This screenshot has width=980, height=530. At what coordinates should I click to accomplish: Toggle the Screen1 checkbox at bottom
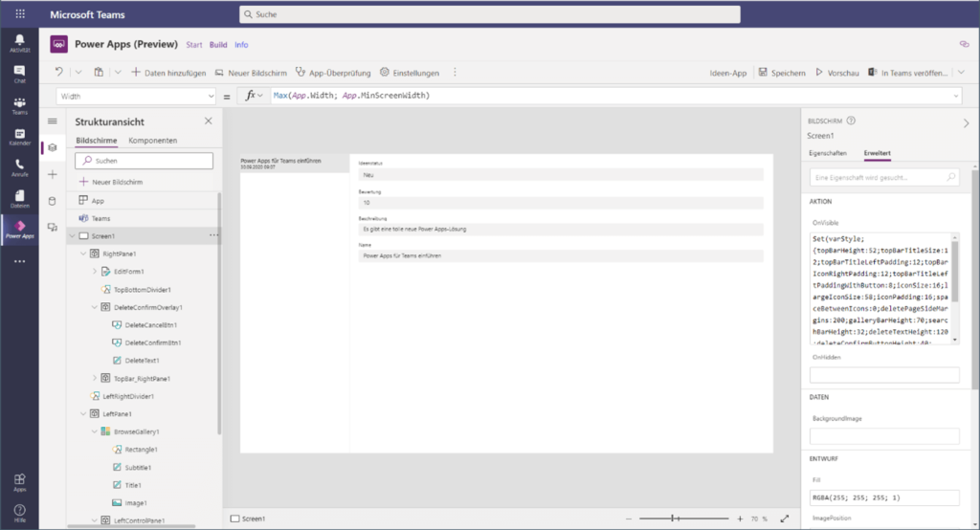tap(235, 519)
